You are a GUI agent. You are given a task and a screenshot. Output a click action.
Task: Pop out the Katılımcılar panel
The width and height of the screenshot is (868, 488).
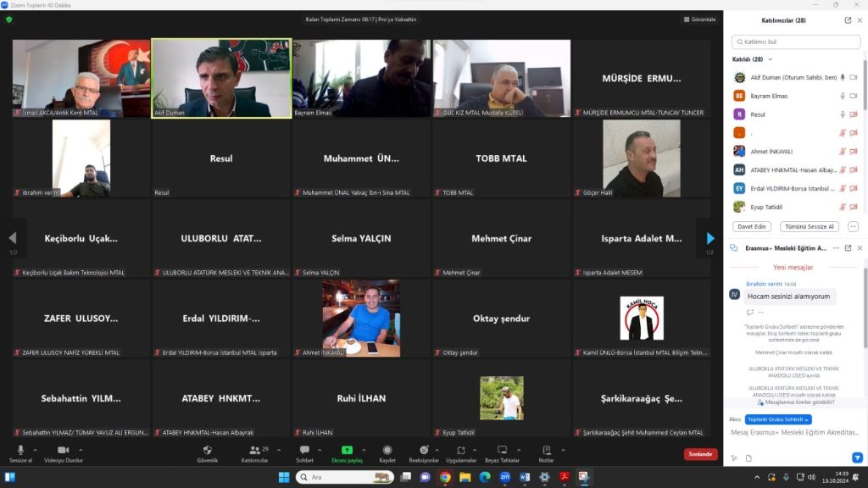click(x=848, y=20)
